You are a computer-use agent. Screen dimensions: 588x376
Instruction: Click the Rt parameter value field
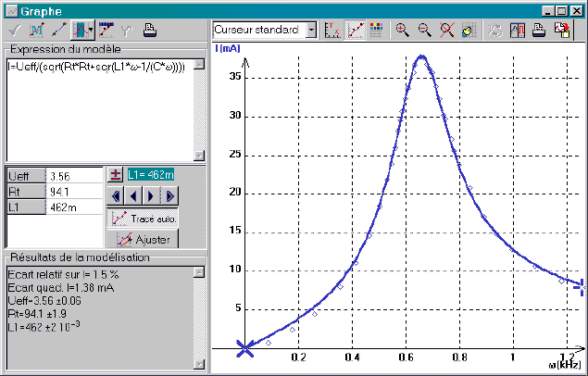pos(73,192)
